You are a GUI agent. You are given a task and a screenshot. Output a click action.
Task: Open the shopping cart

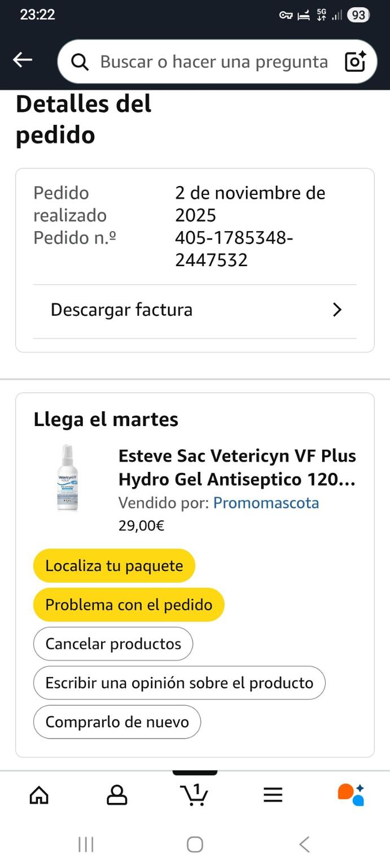(195, 794)
